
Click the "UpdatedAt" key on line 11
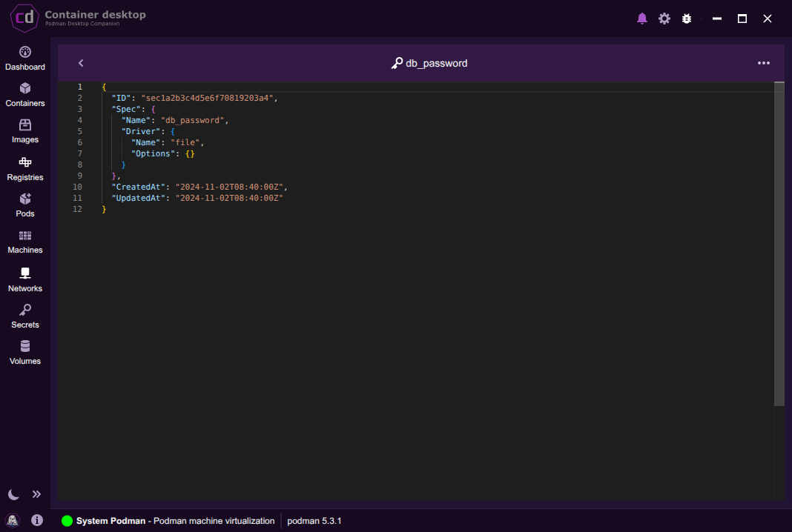pos(139,198)
